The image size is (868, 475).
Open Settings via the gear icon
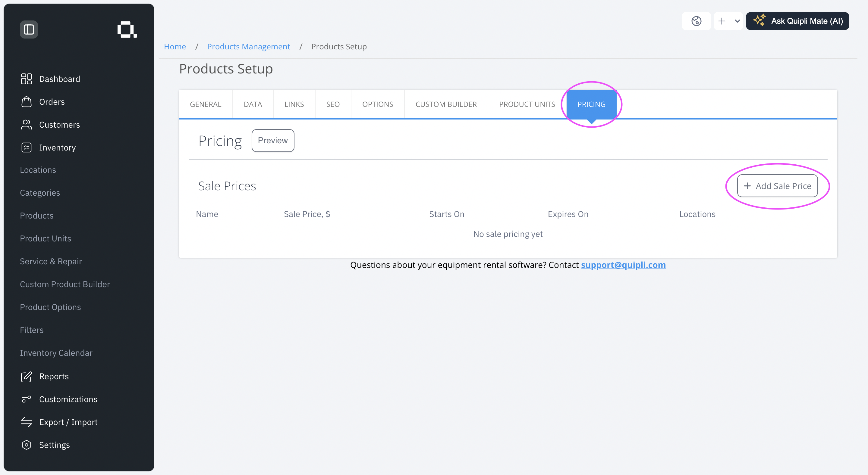26,445
